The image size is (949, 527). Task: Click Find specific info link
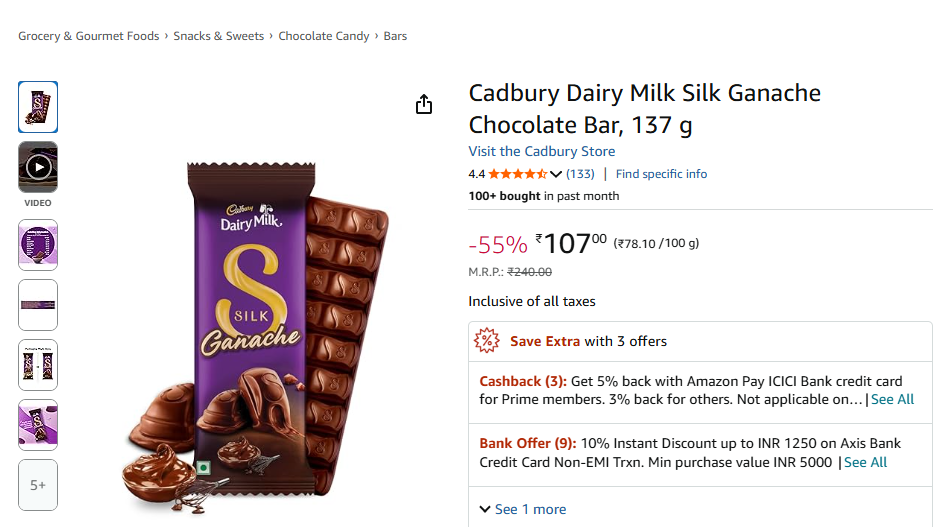[x=661, y=174]
